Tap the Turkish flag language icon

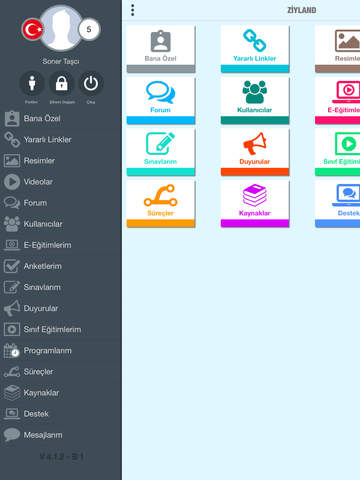pyautogui.click(x=33, y=30)
